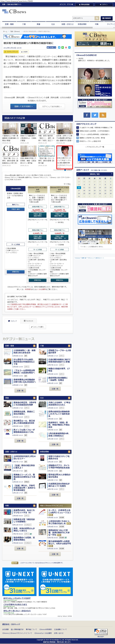
Task: Click 登録して全文を読む button
Action: [x=23, y=106]
